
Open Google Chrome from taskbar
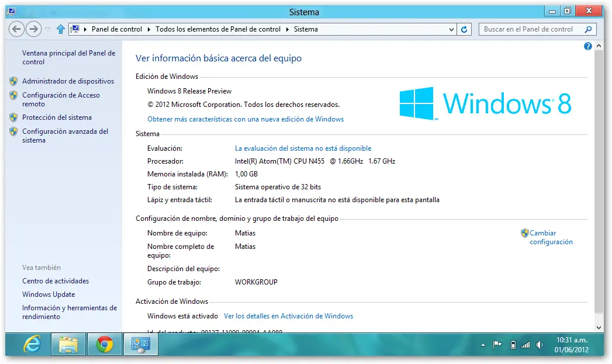105,344
